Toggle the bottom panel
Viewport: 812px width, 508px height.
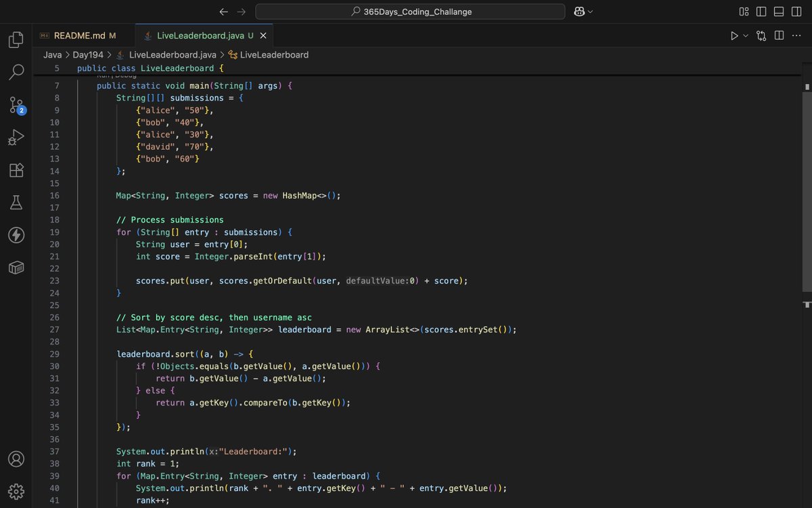point(779,12)
